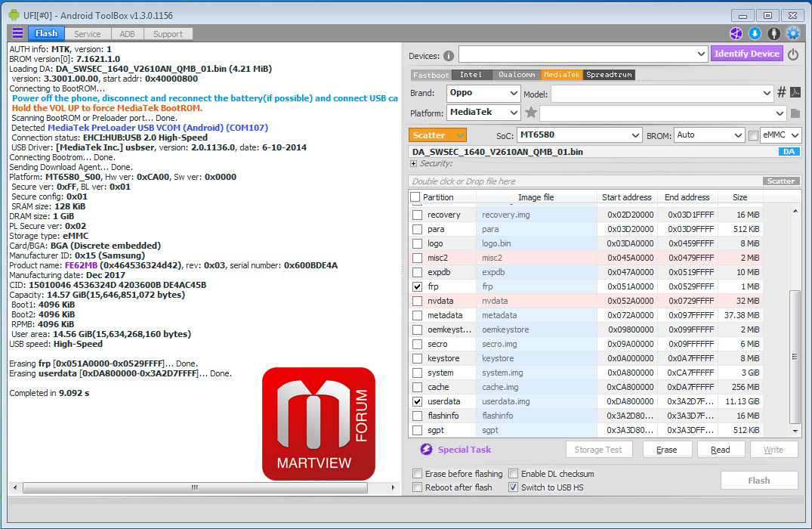
Task: Click the folder icon at platform row end
Action: pos(795,113)
